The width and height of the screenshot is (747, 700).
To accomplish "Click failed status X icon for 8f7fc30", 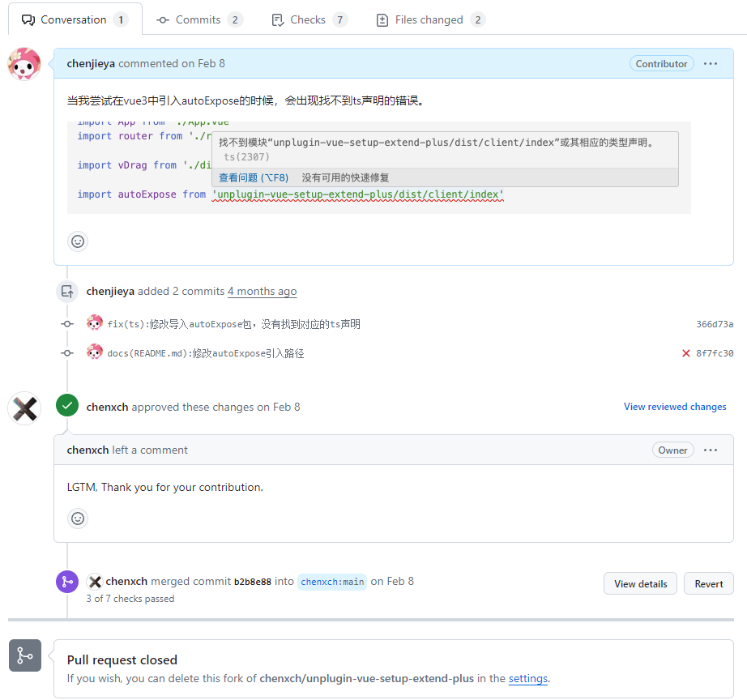I will pos(686,353).
